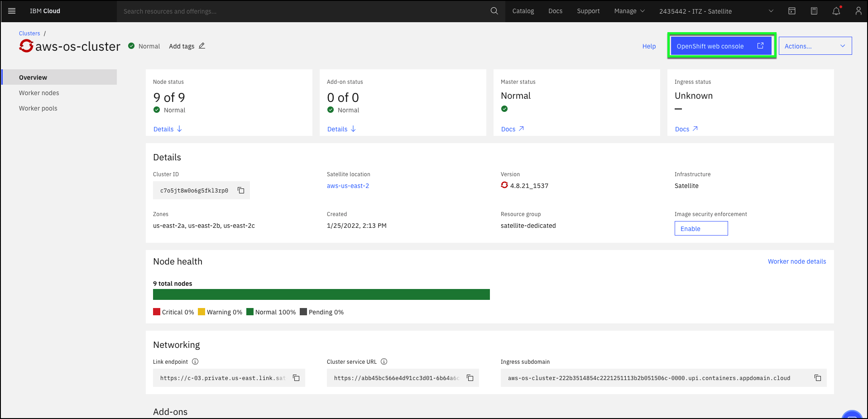This screenshot has width=868, height=419.
Task: Open the account switcher 2435442 - ITZ - Satellite
Action: pyautogui.click(x=716, y=11)
